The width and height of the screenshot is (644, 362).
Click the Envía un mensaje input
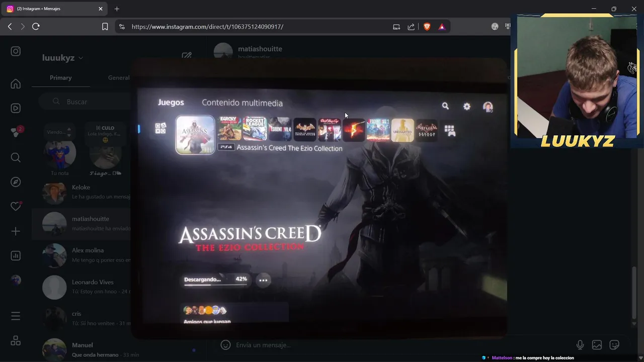pos(263,345)
